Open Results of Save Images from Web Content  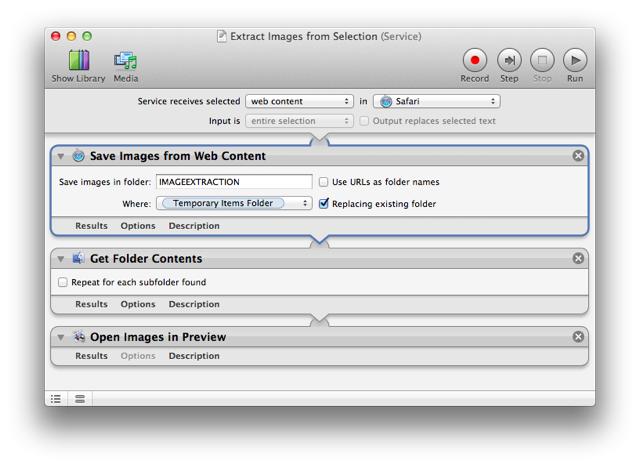coord(91,226)
